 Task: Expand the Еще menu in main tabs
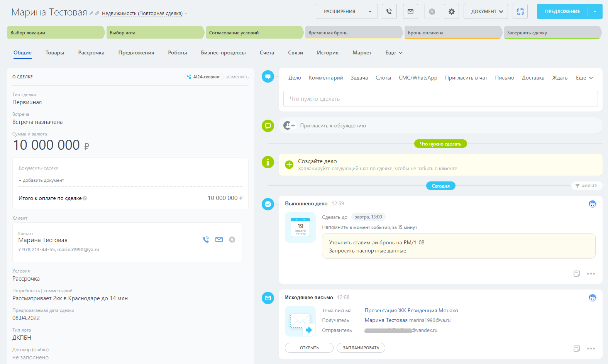394,53
